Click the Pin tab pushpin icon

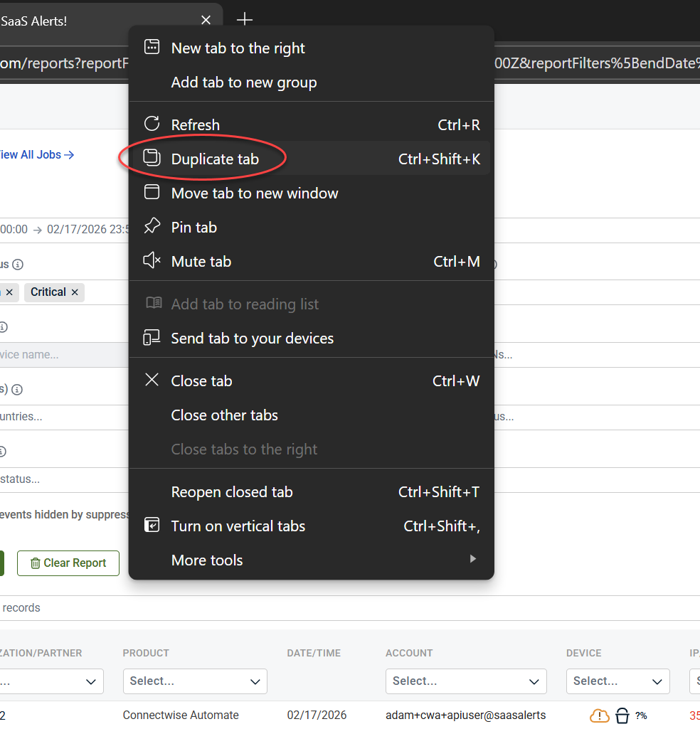point(152,227)
